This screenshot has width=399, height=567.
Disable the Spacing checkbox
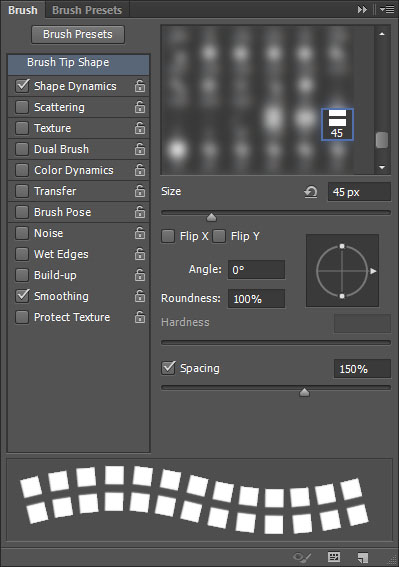(x=168, y=368)
